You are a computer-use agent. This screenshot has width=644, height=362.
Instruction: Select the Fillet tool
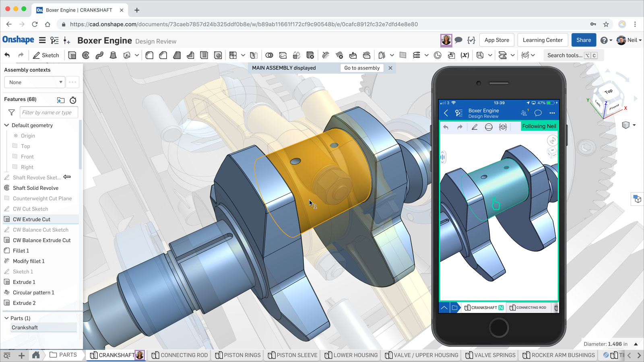point(149,55)
